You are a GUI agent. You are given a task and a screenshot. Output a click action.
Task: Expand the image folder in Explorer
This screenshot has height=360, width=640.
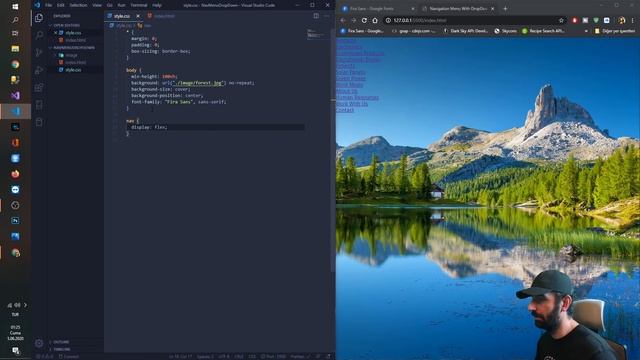[x=71, y=55]
